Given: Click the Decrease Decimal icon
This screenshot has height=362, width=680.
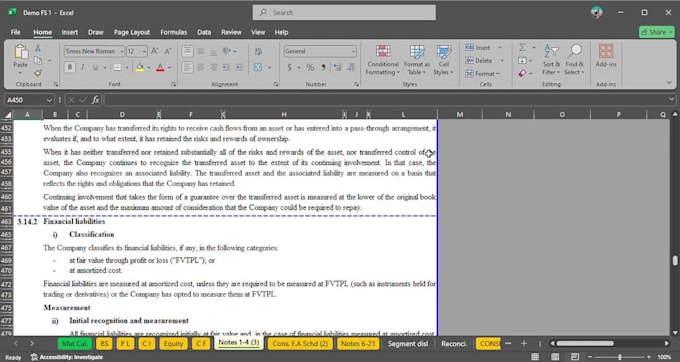Looking at the screenshot, I should (351, 67).
